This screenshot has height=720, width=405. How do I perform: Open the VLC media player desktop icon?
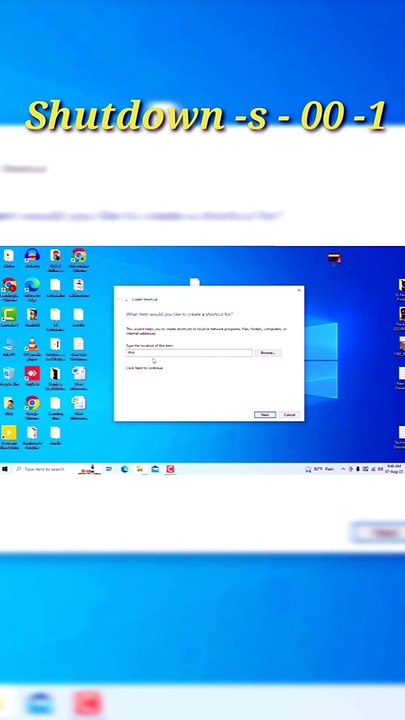click(x=32, y=349)
